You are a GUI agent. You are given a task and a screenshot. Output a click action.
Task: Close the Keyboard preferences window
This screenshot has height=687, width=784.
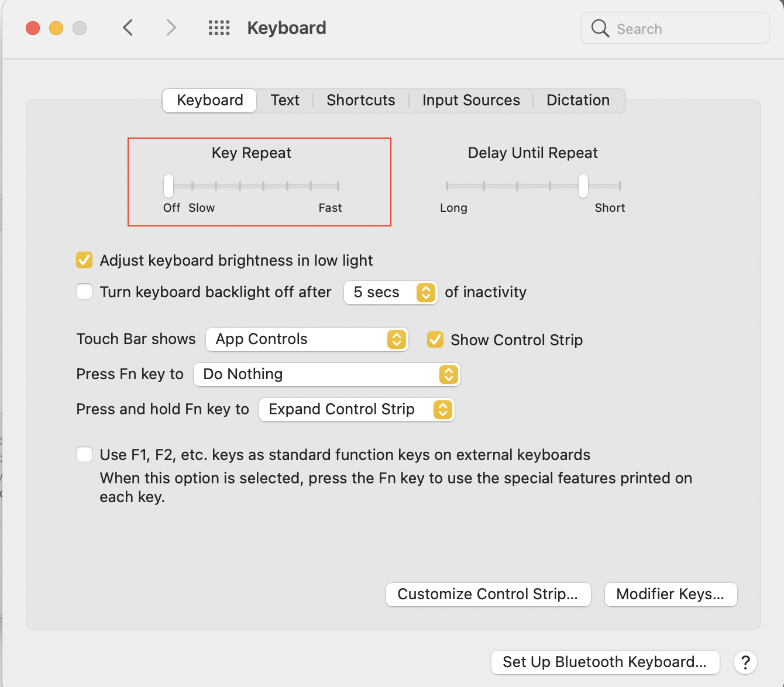click(x=33, y=28)
